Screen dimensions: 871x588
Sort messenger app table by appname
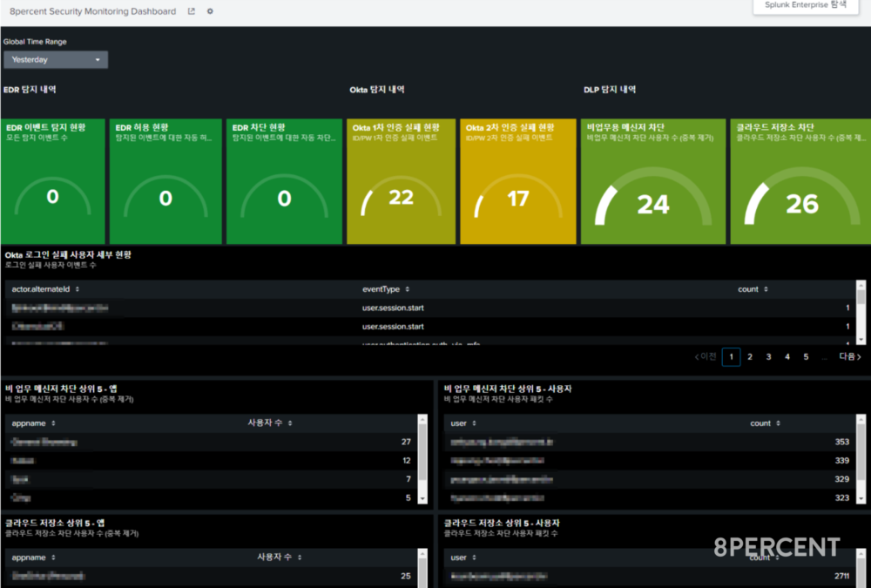click(53, 423)
